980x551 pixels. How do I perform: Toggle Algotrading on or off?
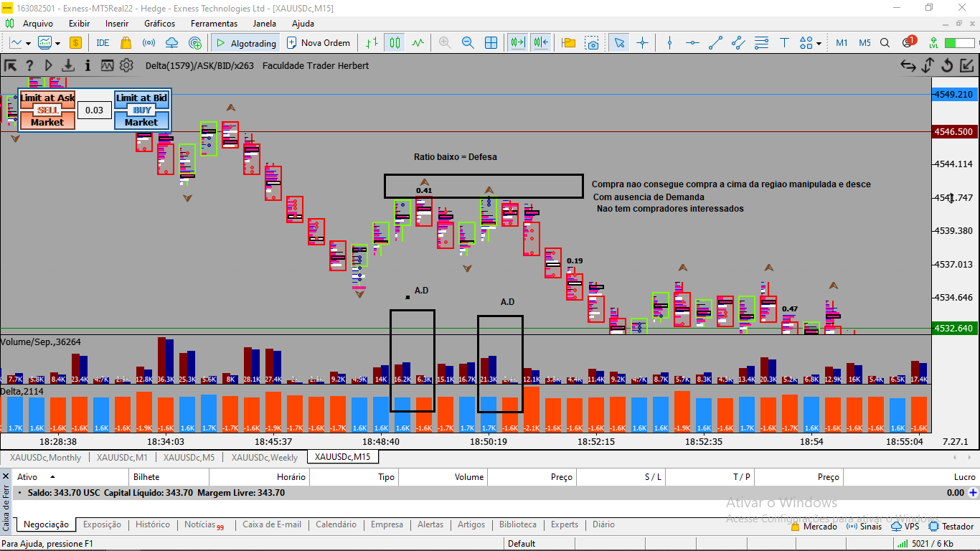tap(245, 43)
